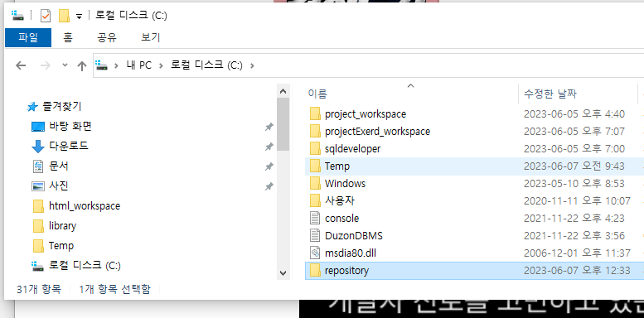This screenshot has width=644, height=318.
Task: Click the Windows folder icon
Action: (315, 183)
